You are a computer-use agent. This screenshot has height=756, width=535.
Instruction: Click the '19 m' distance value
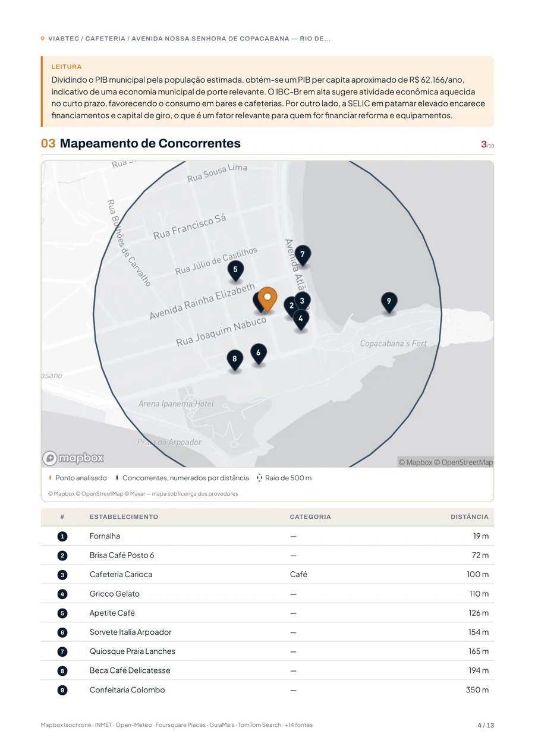coord(481,536)
